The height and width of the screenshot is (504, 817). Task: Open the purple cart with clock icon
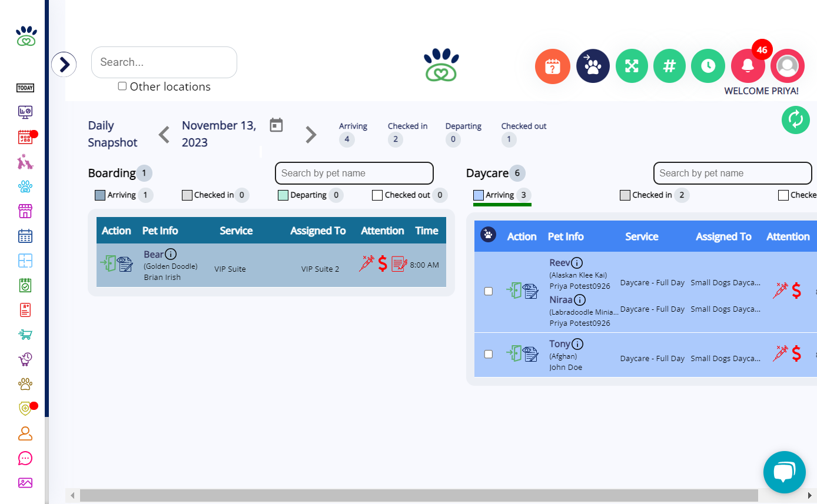pyautogui.click(x=25, y=359)
